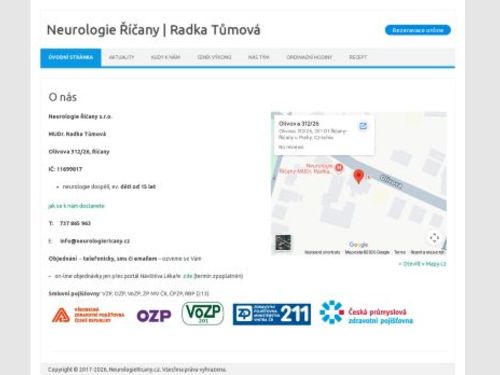Viewport: 500px width, 375px height.
Task: Click the red location pin on map
Action: pyautogui.click(x=358, y=176)
